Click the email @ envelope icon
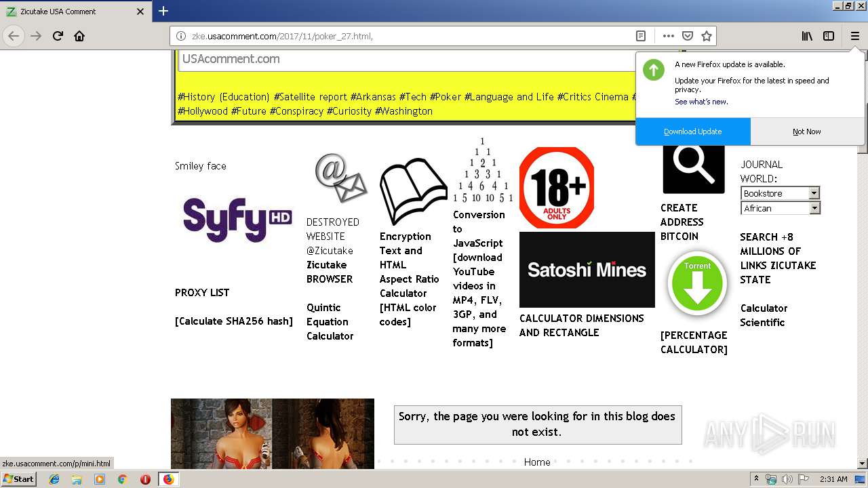The width and height of the screenshot is (868, 488). click(x=340, y=178)
